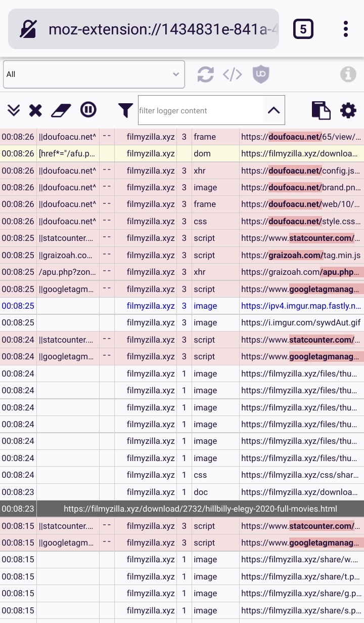Close the logger with the X icon
Image resolution: width=364 pixels, height=623 pixels.
35,110
